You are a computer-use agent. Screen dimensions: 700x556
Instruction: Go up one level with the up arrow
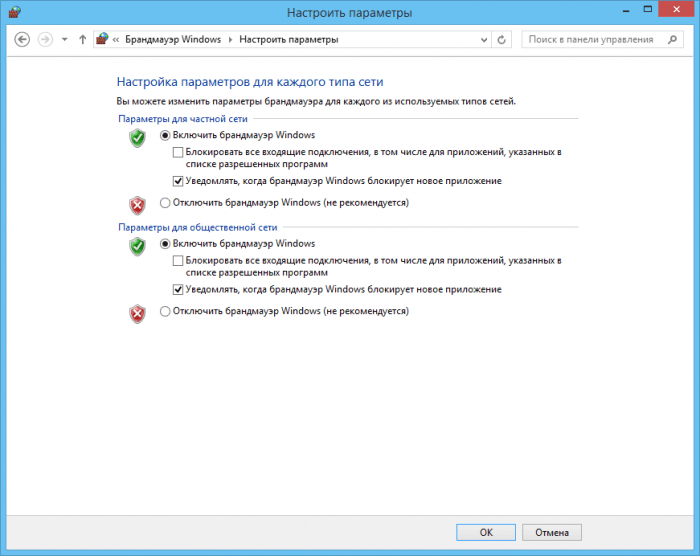pos(82,40)
